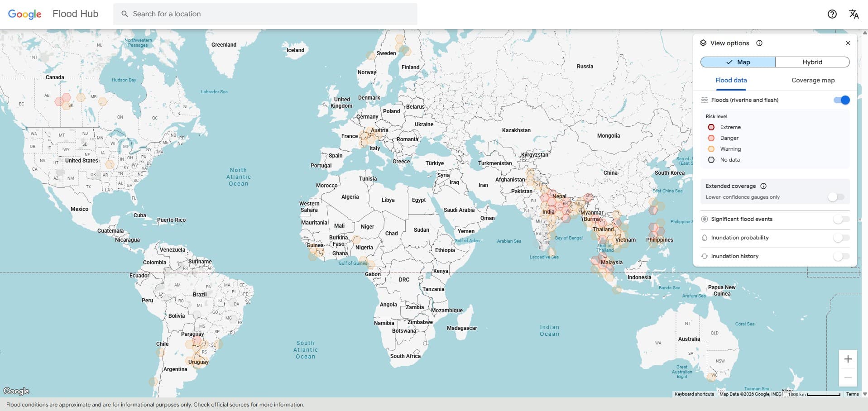Enable the Inundation probability toggle

[841, 238]
